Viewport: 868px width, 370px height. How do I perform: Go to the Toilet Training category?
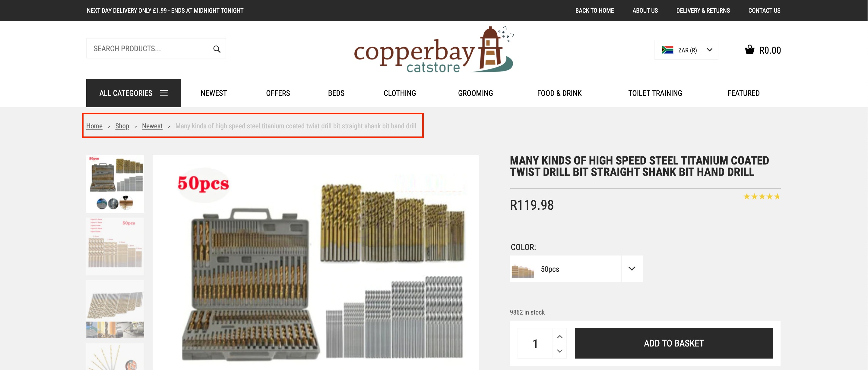click(x=655, y=93)
